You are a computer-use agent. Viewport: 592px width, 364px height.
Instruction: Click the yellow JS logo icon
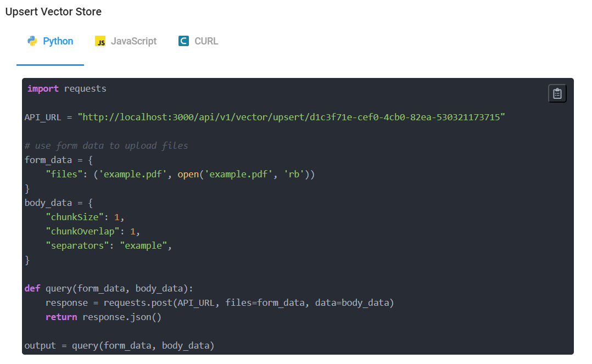point(100,42)
